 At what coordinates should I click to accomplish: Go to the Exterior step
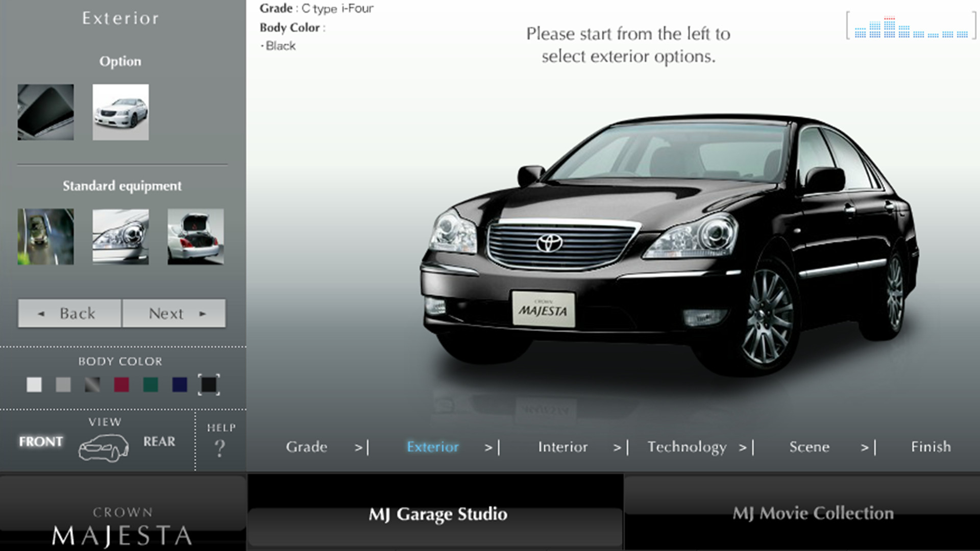coord(433,447)
